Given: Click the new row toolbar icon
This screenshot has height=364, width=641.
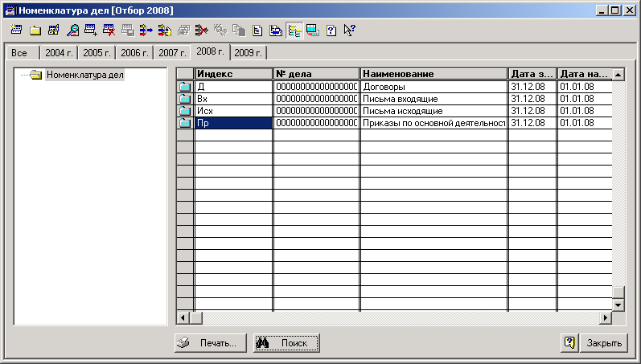Looking at the screenshot, I should 16,31.
